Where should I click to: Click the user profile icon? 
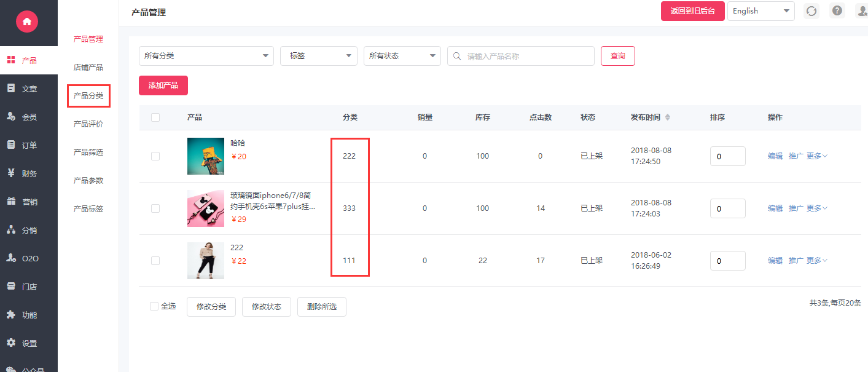pyautogui.click(x=862, y=11)
